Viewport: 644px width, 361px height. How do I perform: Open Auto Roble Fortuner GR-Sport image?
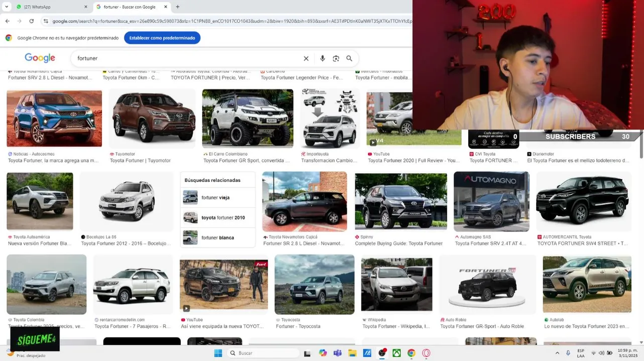tap(487, 284)
